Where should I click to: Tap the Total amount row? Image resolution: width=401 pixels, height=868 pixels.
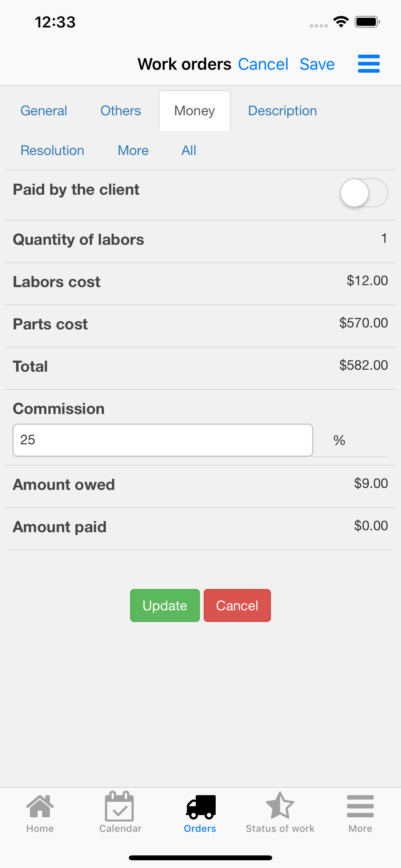tap(200, 366)
